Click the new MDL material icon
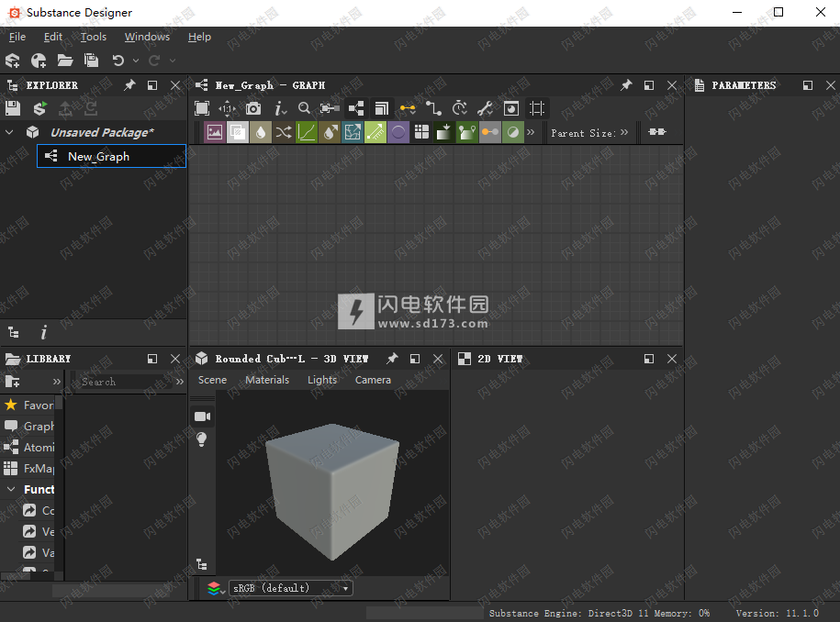The width and height of the screenshot is (840, 622). tap(39, 61)
